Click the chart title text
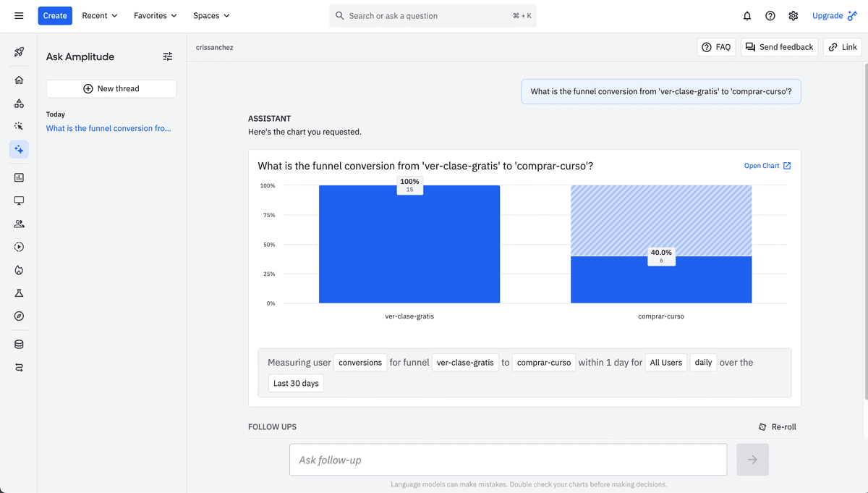868x493 pixels. pyautogui.click(x=425, y=167)
